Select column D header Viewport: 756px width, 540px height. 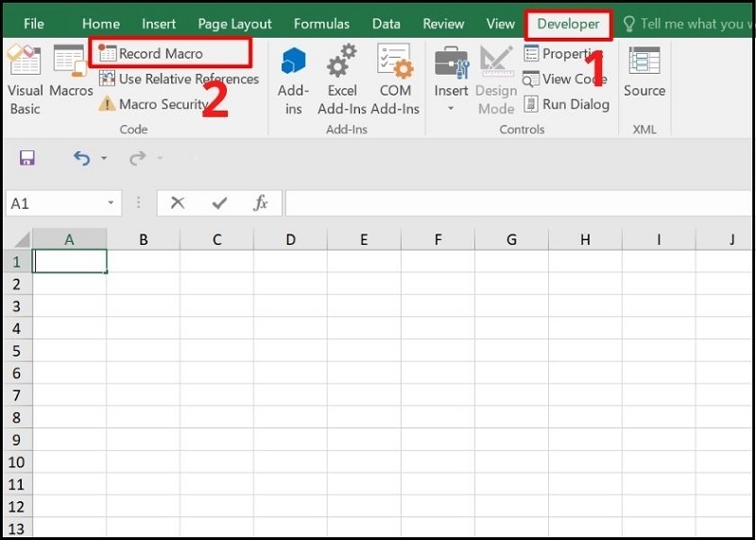point(290,240)
